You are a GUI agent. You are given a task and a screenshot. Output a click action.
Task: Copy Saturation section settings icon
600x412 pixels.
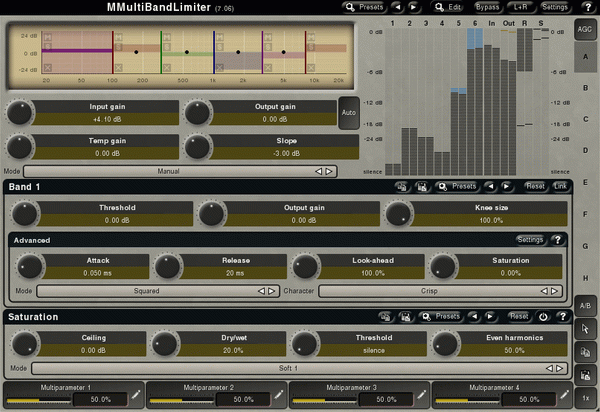(386, 317)
